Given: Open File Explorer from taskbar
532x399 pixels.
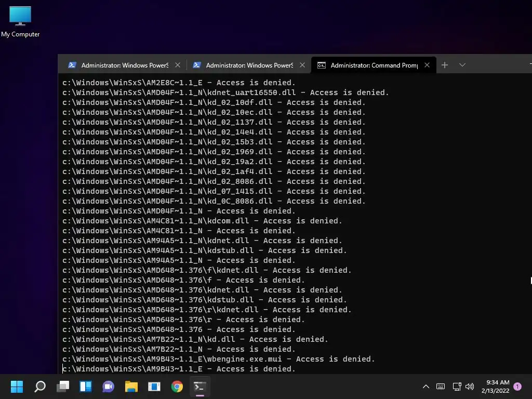Looking at the screenshot, I should (131, 387).
